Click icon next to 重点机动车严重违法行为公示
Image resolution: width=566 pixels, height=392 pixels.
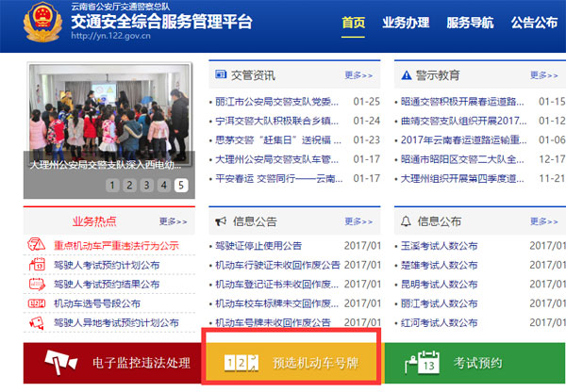pyautogui.click(x=37, y=245)
